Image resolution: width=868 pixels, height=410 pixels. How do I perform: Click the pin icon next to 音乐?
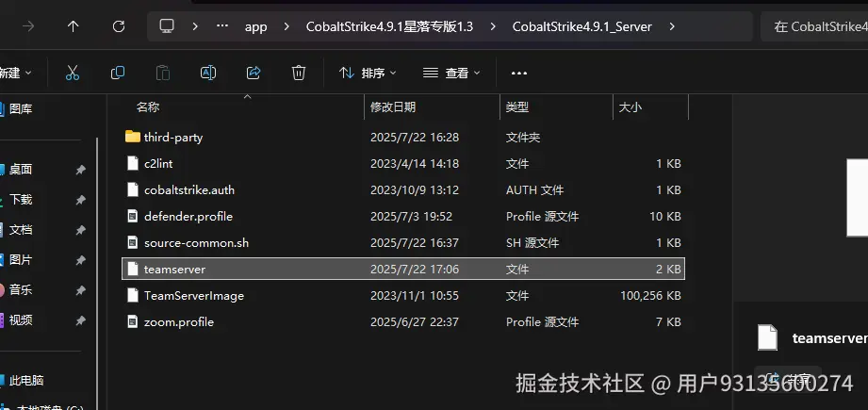click(x=80, y=290)
